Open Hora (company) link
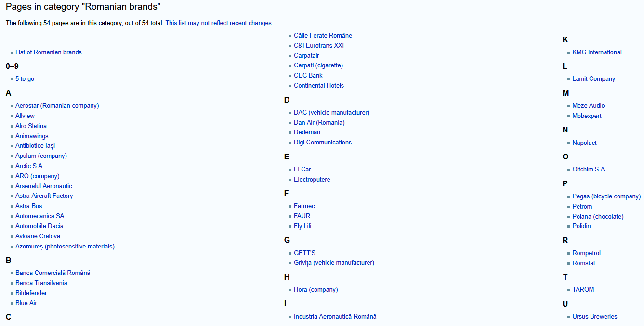Image resolution: width=644 pixels, height=326 pixels. (316, 289)
